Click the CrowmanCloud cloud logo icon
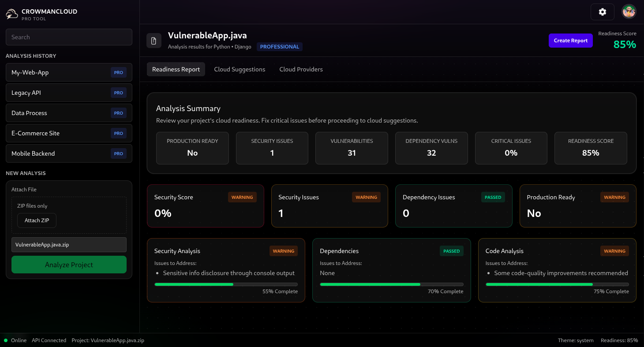 tap(12, 15)
